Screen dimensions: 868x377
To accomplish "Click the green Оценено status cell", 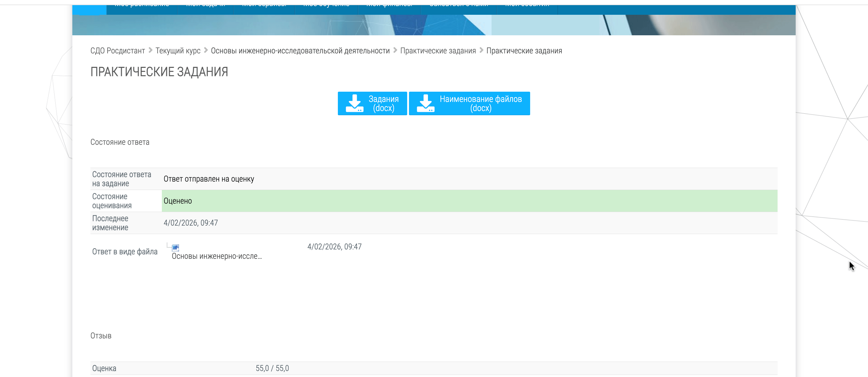I will (469, 201).
